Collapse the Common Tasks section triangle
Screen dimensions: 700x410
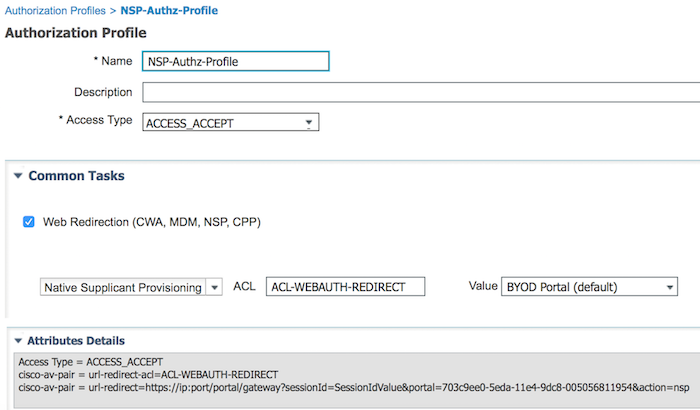pyautogui.click(x=18, y=176)
